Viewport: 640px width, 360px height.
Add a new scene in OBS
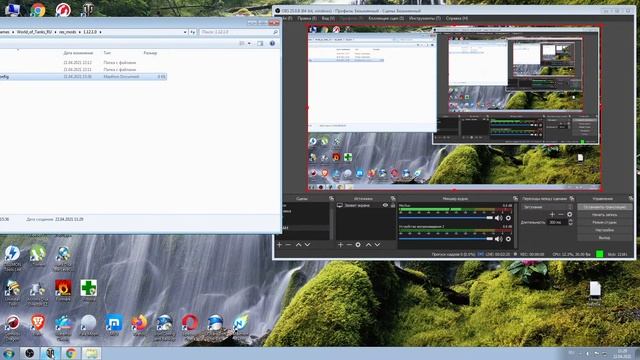(279, 244)
